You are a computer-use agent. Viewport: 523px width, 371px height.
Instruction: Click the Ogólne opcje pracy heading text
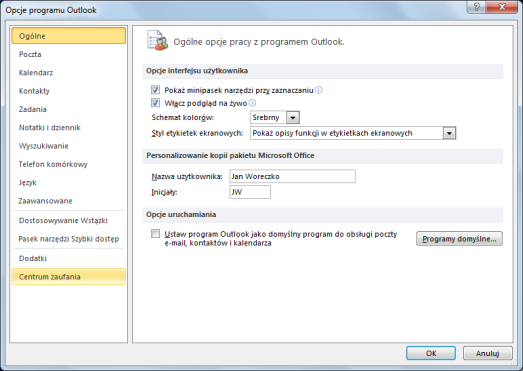pyautogui.click(x=259, y=42)
